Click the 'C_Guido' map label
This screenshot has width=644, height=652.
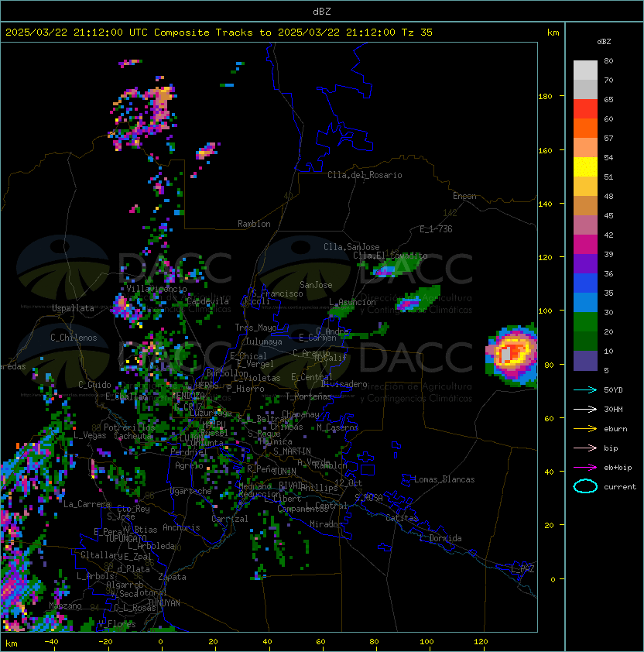(x=94, y=385)
